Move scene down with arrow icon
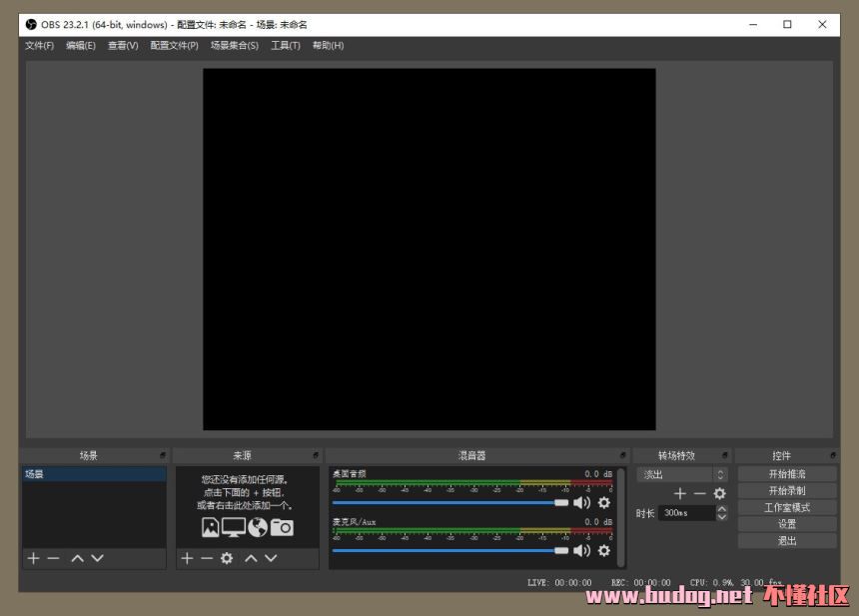Viewport: 859px width, 616px height. click(x=97, y=558)
